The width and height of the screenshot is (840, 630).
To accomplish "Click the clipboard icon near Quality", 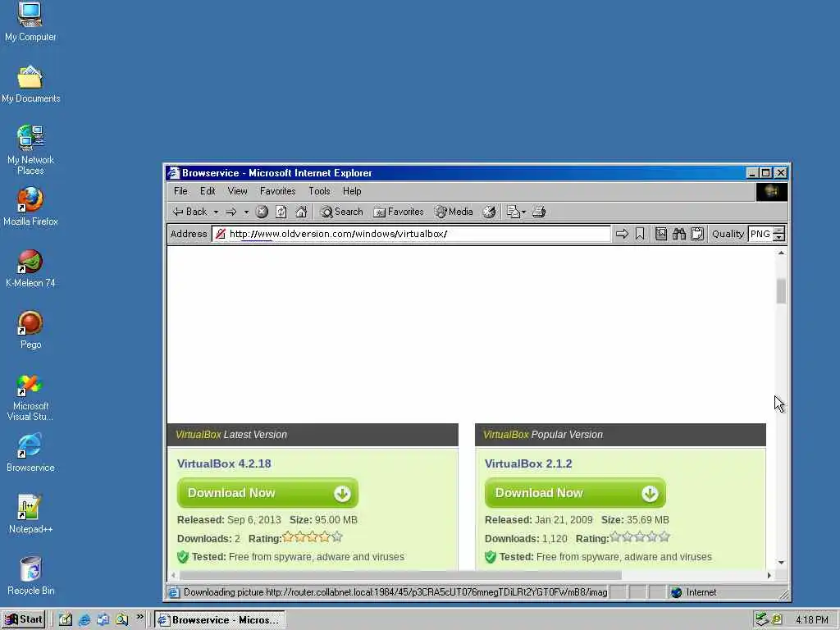I will point(697,234).
